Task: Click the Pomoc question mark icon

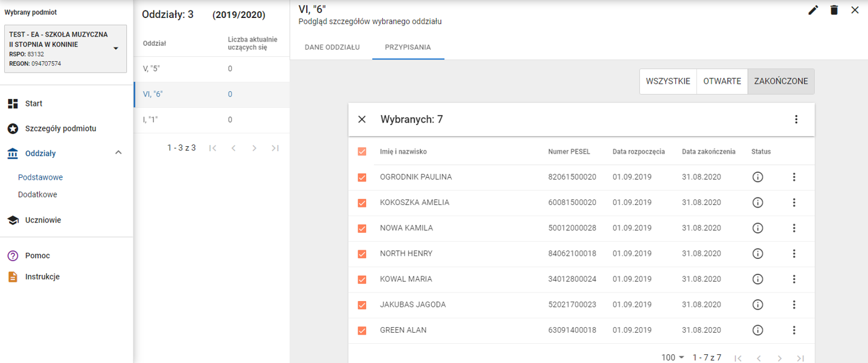Action: [x=12, y=256]
